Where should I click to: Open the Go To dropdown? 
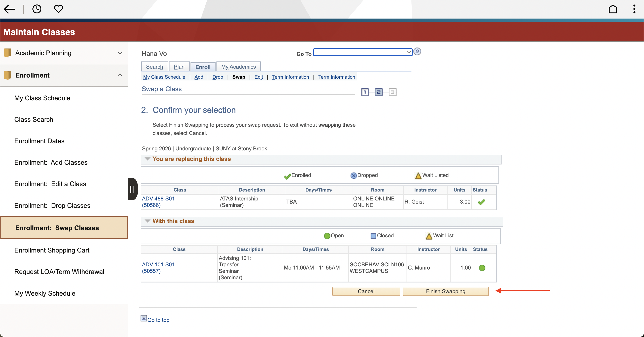coord(363,52)
